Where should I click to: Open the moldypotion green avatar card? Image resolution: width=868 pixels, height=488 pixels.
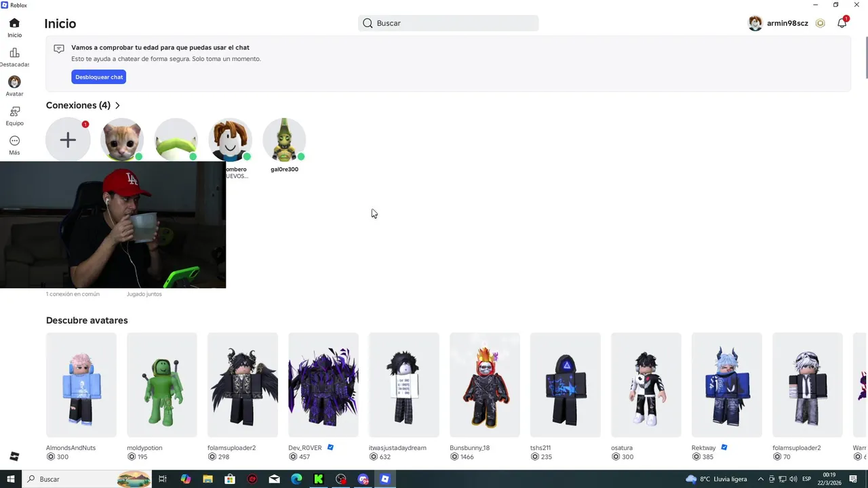coord(162,384)
